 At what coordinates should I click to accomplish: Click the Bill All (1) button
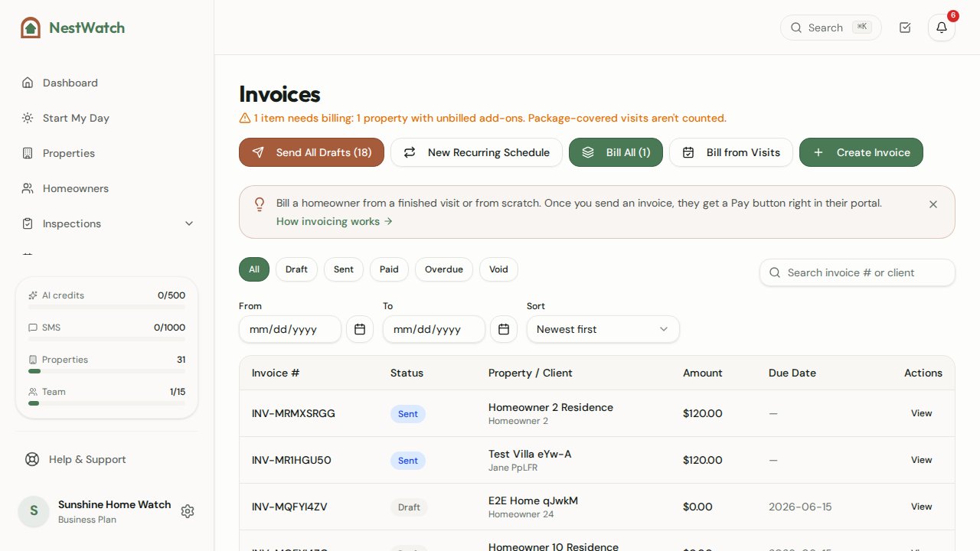(x=616, y=152)
